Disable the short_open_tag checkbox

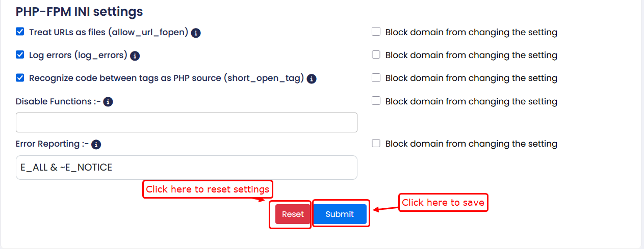[20, 78]
